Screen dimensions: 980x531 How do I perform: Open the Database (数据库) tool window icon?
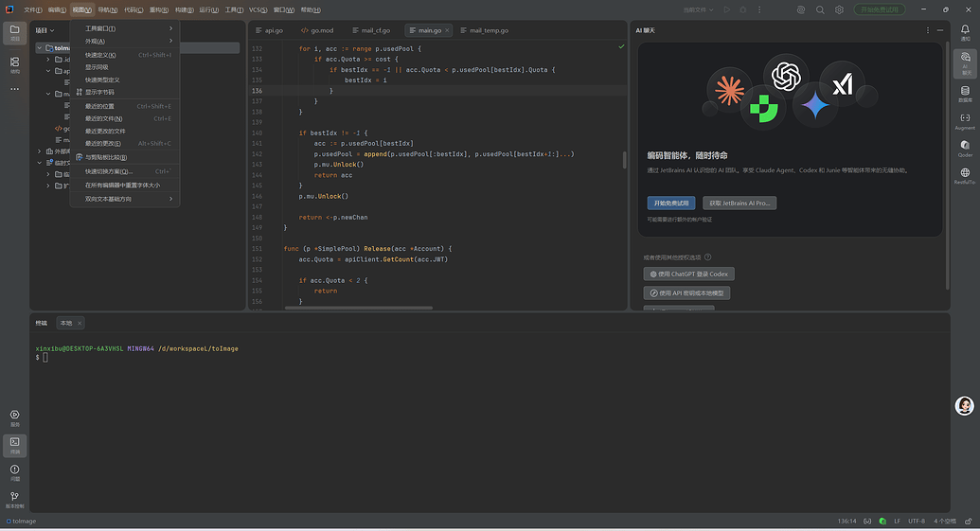pos(965,94)
